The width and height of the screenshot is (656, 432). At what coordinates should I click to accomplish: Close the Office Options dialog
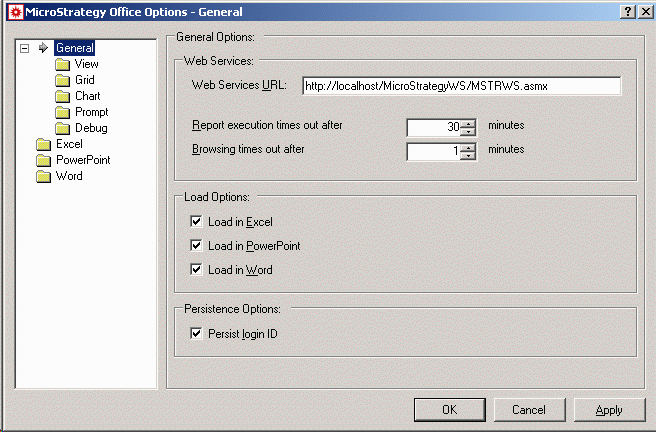tap(646, 12)
